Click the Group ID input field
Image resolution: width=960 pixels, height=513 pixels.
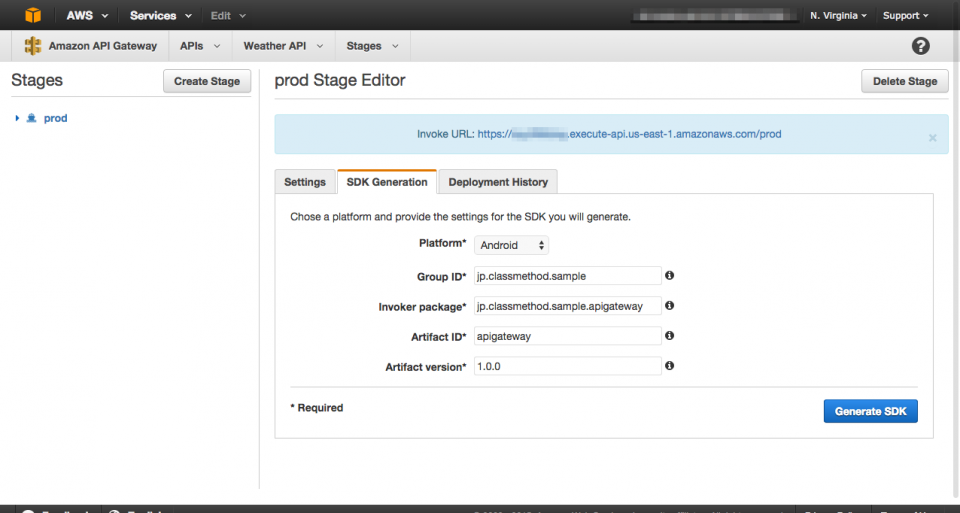[568, 275]
